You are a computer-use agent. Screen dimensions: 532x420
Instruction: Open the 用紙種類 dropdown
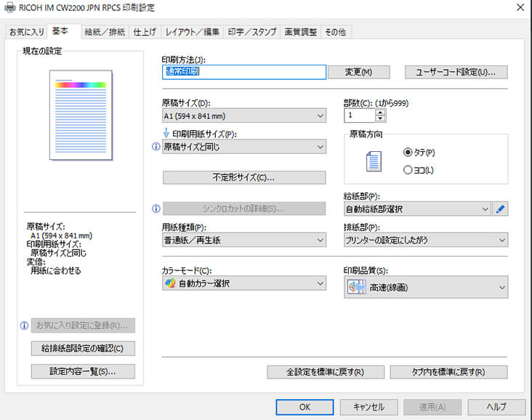[243, 241]
